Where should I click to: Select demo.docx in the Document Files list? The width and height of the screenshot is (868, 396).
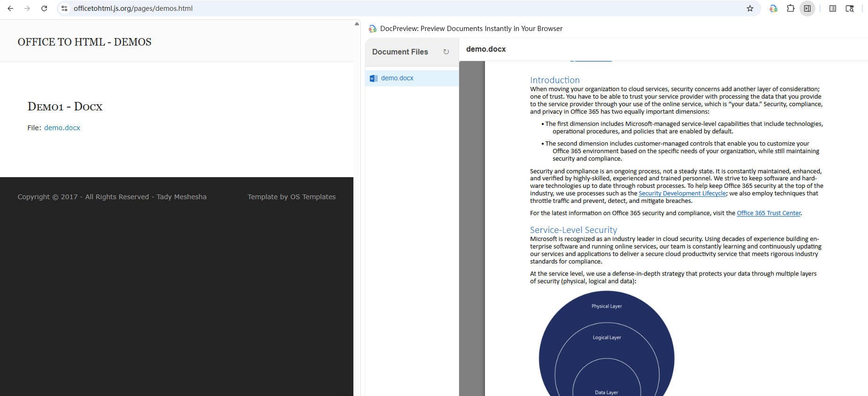[412, 78]
